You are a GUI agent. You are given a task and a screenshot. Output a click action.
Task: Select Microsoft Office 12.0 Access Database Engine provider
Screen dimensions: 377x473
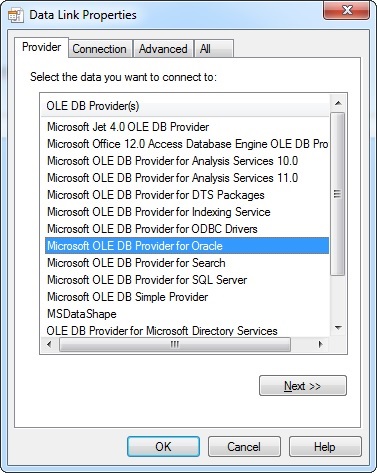point(187,144)
